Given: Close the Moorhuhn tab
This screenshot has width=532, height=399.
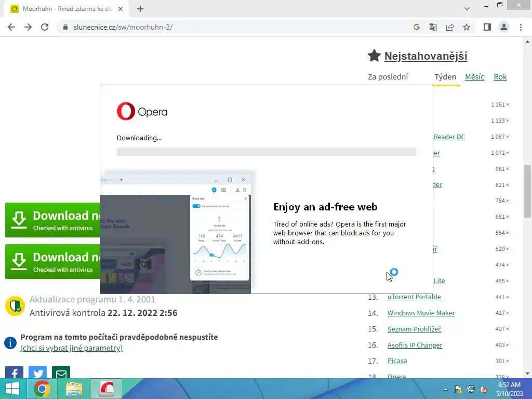Looking at the screenshot, I should coord(121,9).
